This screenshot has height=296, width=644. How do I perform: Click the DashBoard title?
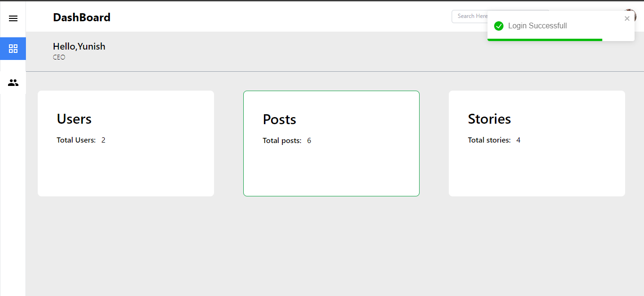[x=81, y=17]
